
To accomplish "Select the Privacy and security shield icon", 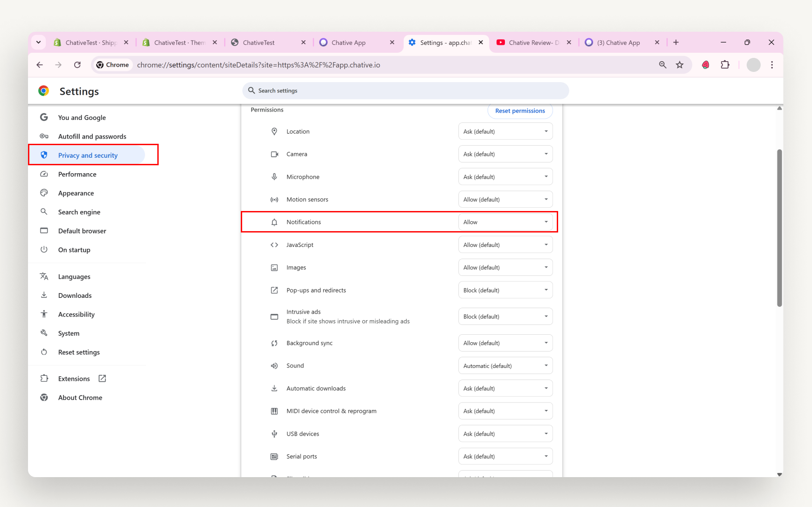I will tap(44, 155).
